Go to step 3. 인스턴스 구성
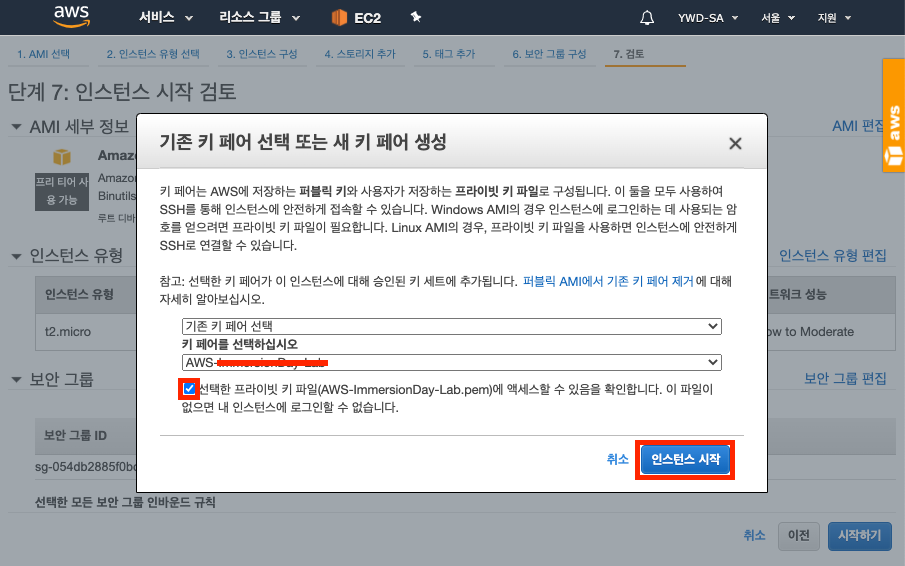Image resolution: width=905 pixels, height=566 pixels. [x=261, y=54]
